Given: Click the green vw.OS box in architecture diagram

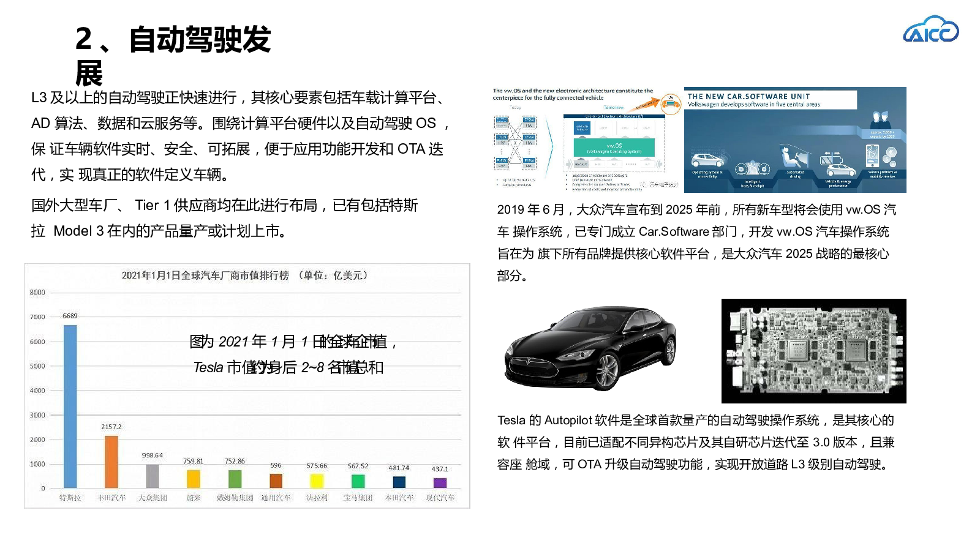Looking at the screenshot, I should click(614, 148).
